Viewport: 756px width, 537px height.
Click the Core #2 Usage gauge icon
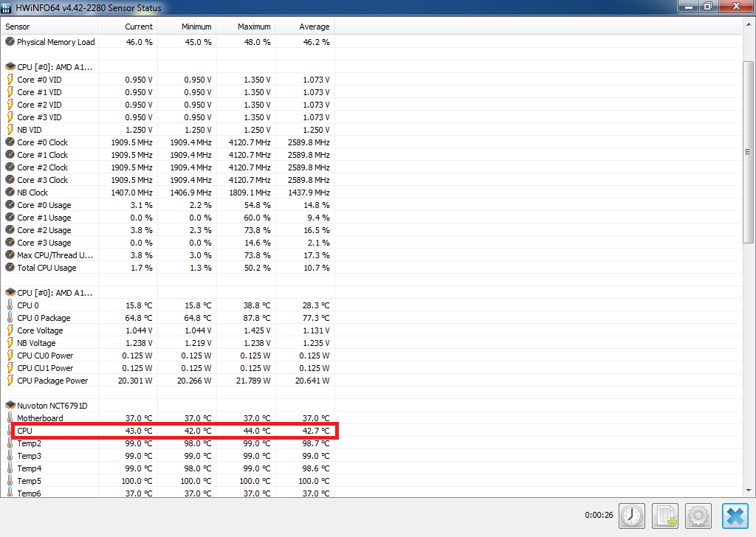coord(10,229)
